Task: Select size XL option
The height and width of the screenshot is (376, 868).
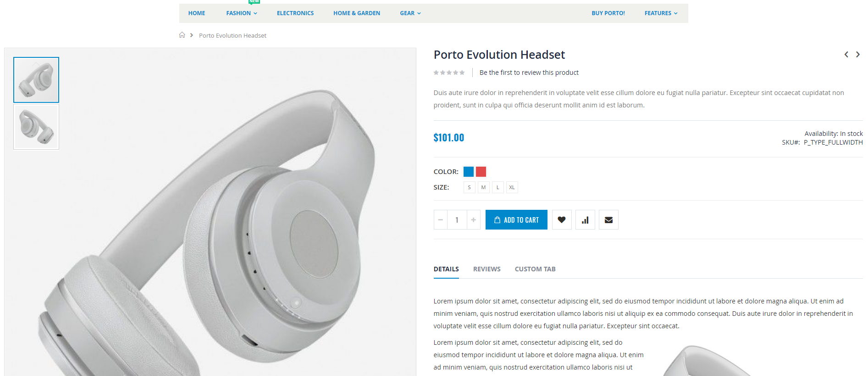Action: point(512,187)
